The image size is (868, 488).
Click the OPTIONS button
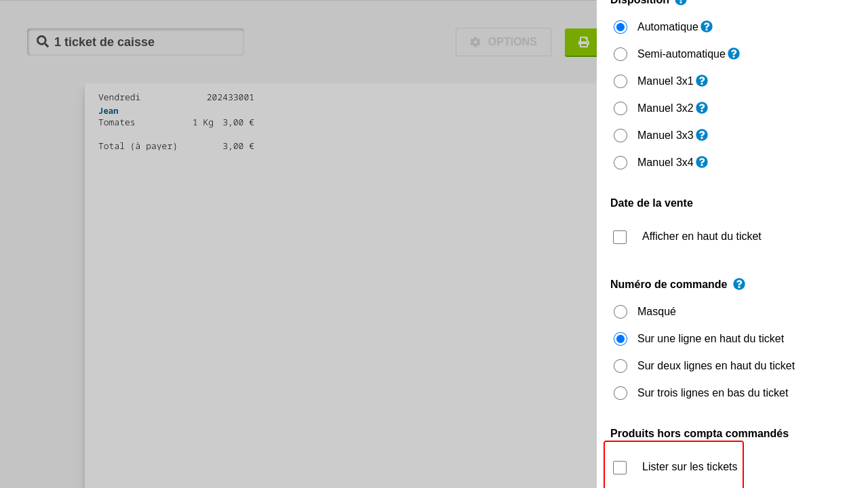[x=503, y=42]
